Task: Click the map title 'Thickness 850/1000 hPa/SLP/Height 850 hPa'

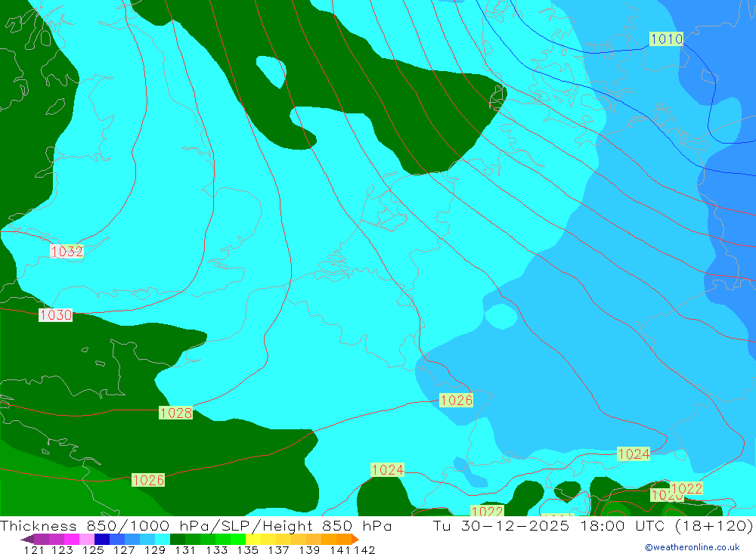Action: tap(196, 525)
